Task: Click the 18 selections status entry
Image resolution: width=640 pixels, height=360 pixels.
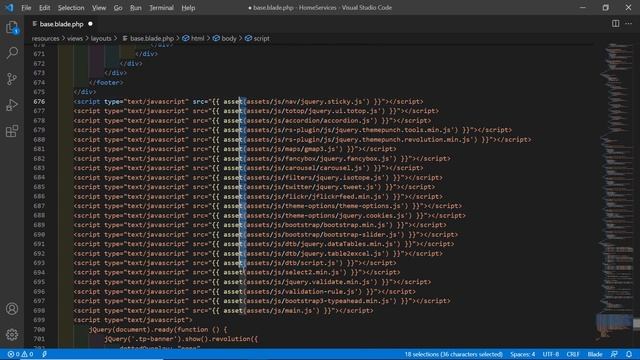Action: tap(453, 354)
